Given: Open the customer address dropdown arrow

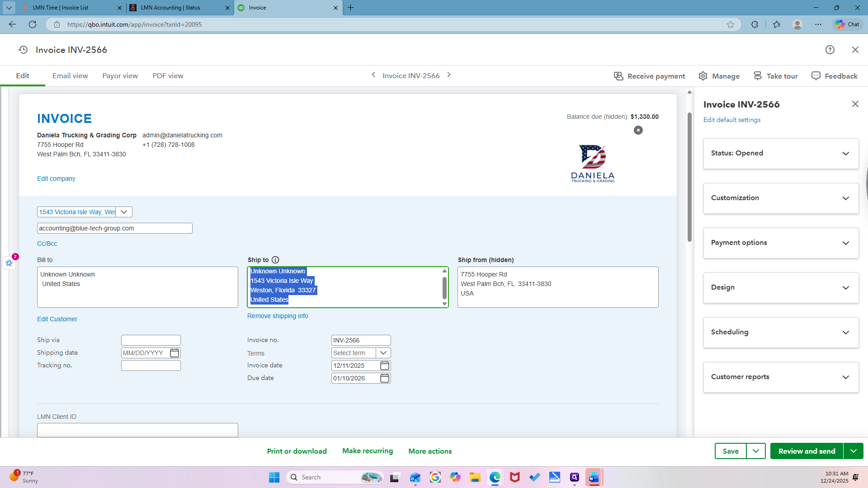Looking at the screenshot, I should point(124,212).
